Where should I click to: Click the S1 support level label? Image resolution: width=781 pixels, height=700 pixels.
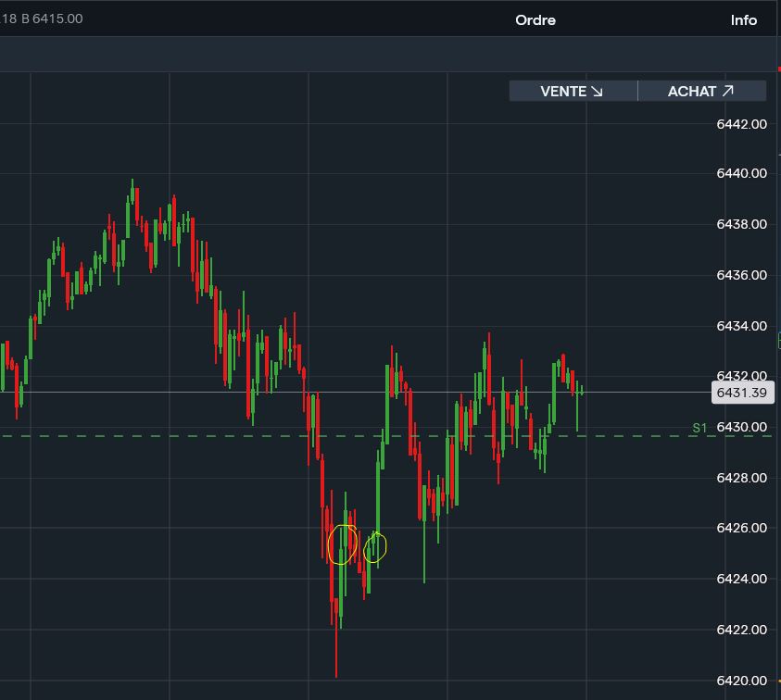click(699, 428)
